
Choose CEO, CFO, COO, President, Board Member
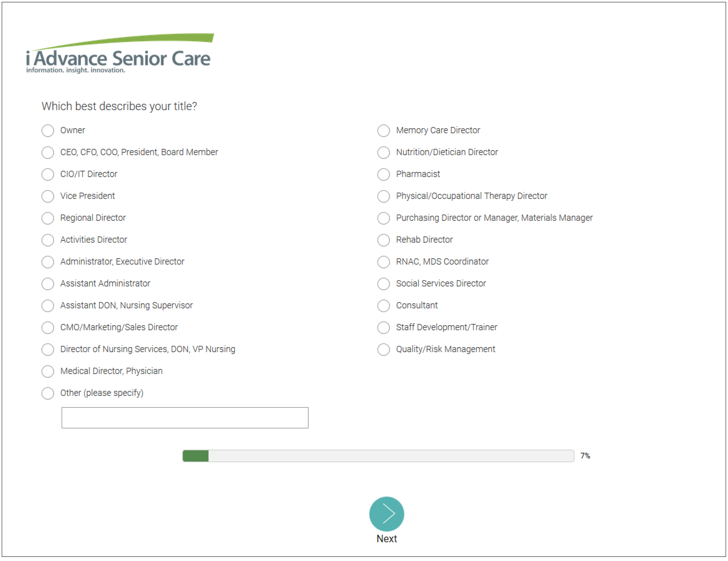[48, 152]
